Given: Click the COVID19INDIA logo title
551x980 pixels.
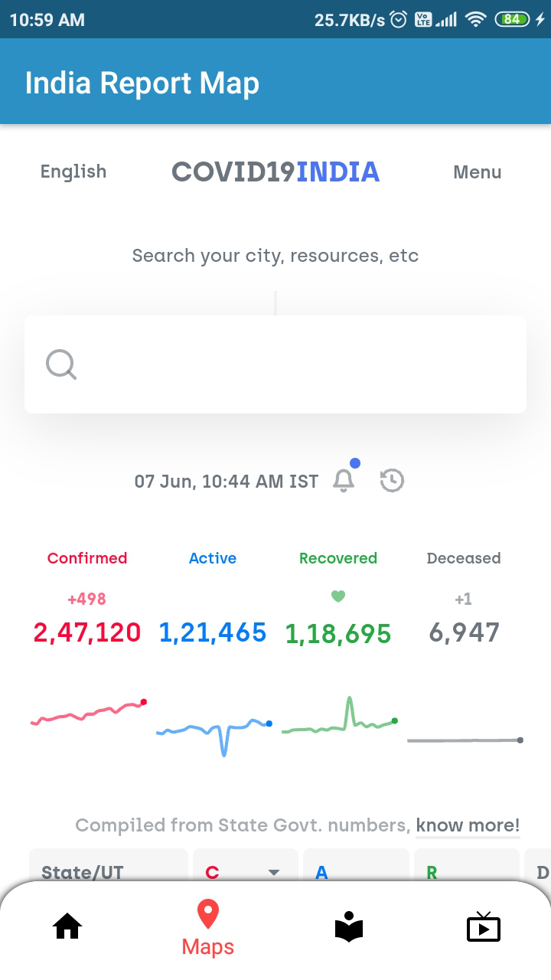Looking at the screenshot, I should (x=275, y=171).
